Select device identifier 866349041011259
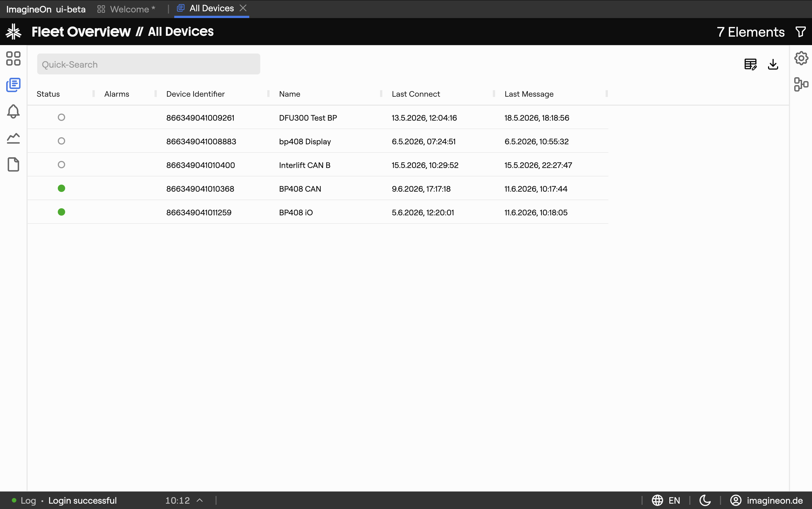Image resolution: width=812 pixels, height=509 pixels. pos(199,213)
